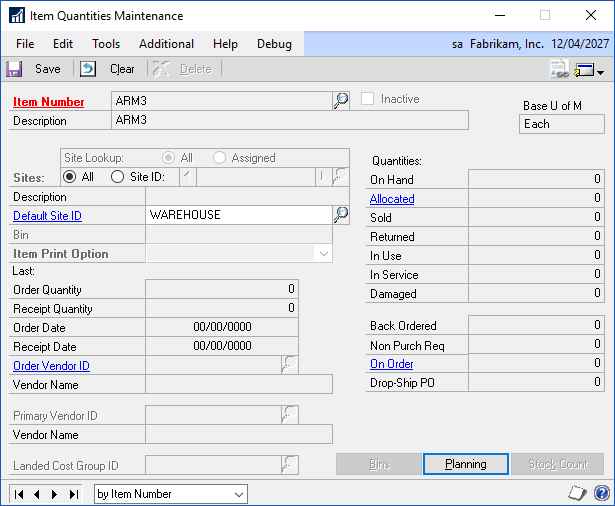Click the Planning button

click(x=466, y=464)
